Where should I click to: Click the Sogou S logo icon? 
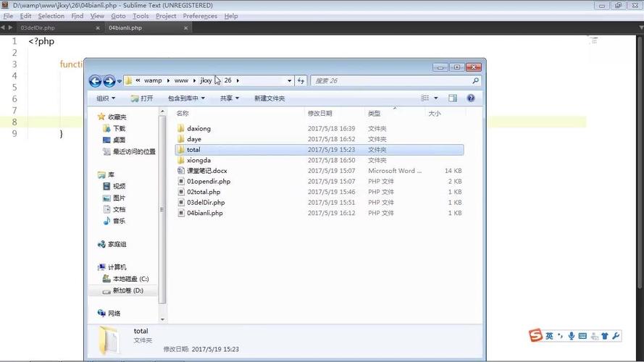(x=535, y=335)
